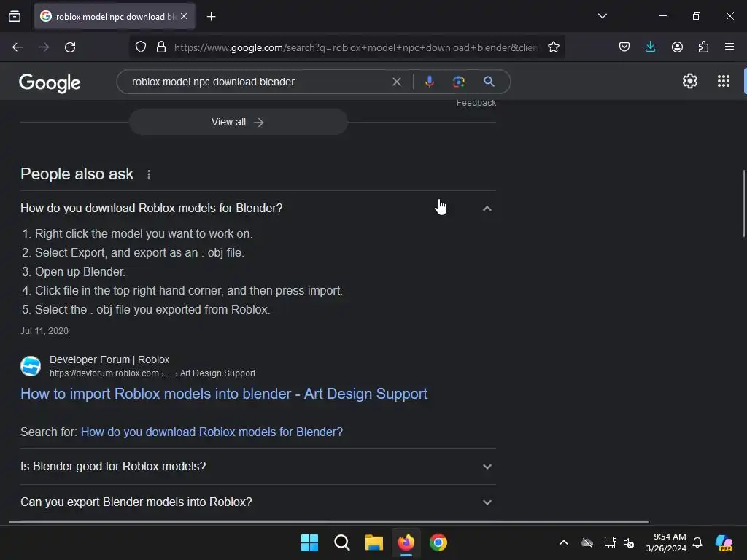Open How to import Roblox models result
This screenshot has height=560, width=747.
(x=224, y=394)
